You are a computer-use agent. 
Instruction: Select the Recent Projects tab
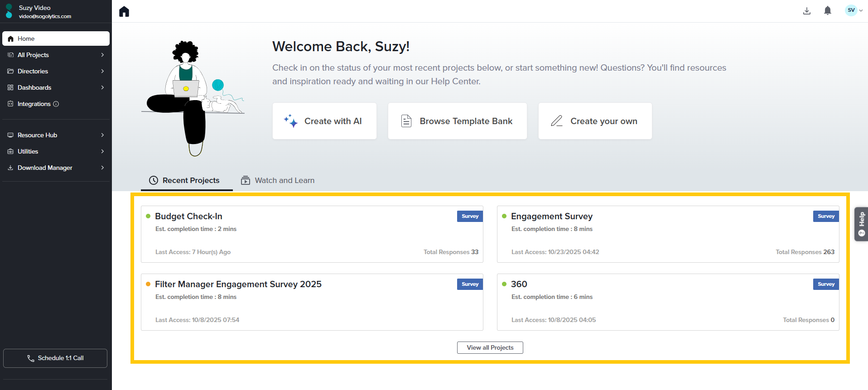point(185,180)
